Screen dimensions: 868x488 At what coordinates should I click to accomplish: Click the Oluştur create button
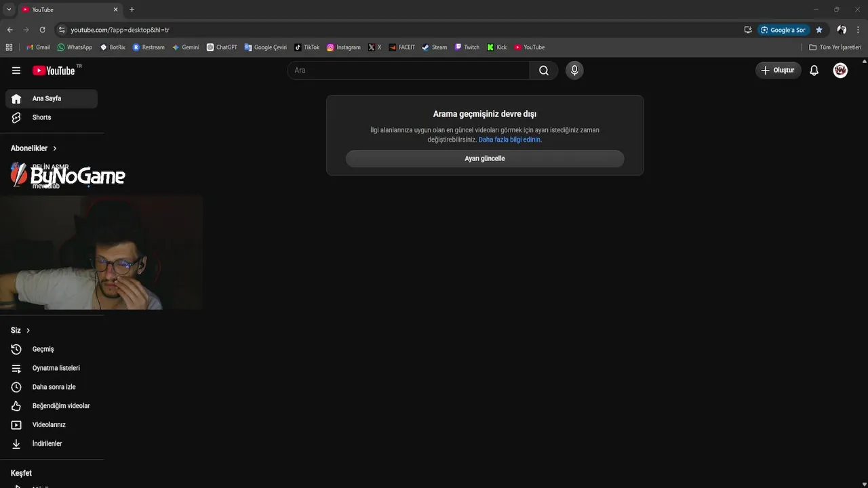point(778,70)
